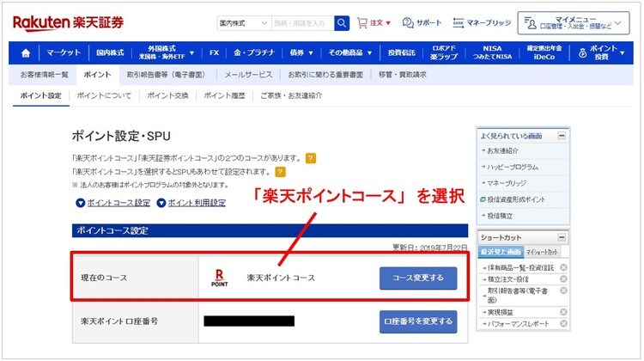The image size is (644, 361).
Task: Open マーケット in main navigation
Action: (x=64, y=52)
